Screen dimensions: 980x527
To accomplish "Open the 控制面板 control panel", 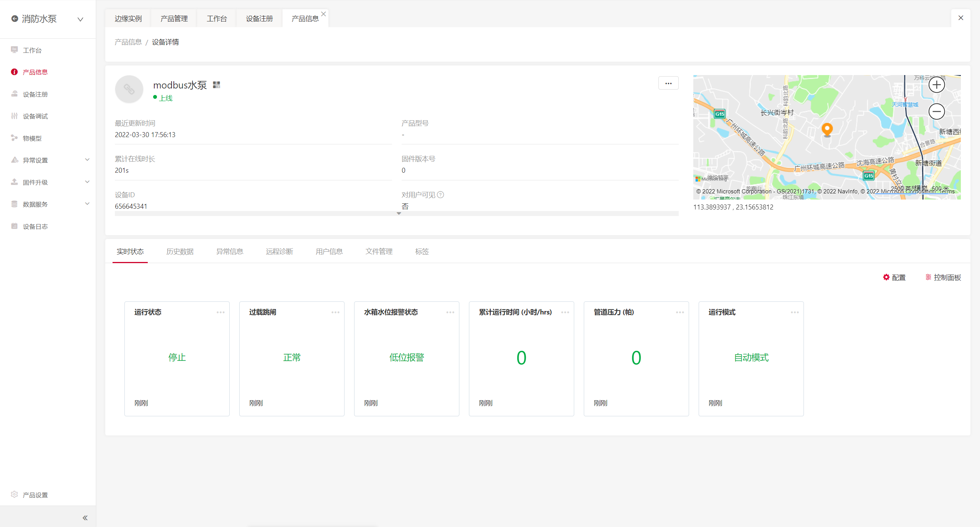I will click(x=943, y=277).
